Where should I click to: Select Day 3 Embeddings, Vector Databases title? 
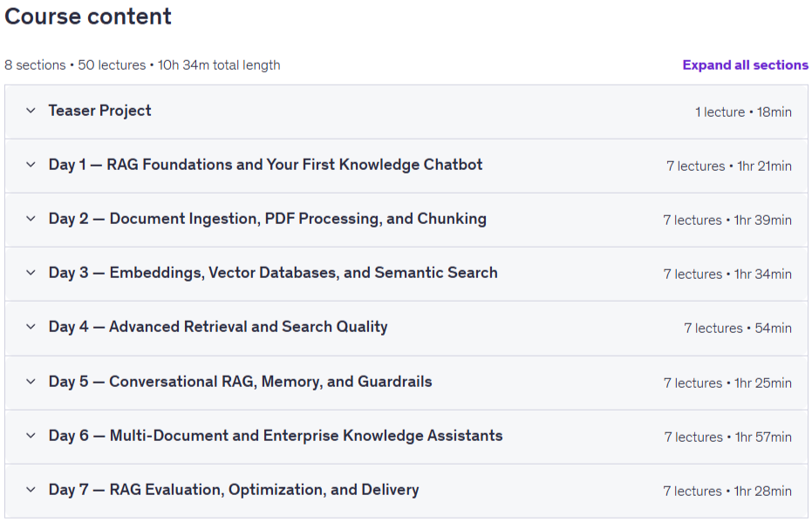pyautogui.click(x=273, y=273)
